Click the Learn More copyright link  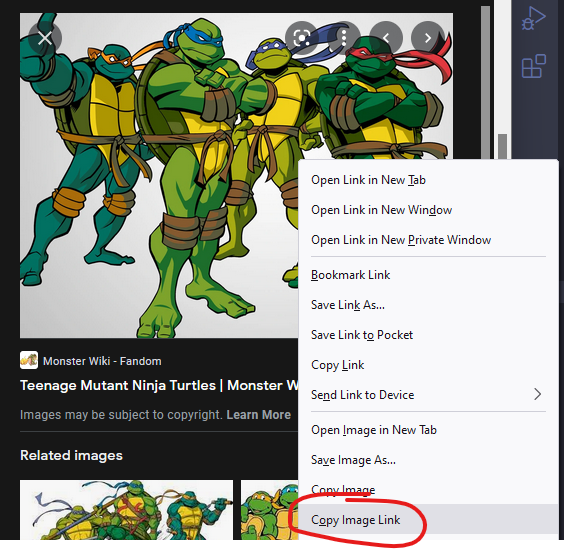[x=258, y=415]
